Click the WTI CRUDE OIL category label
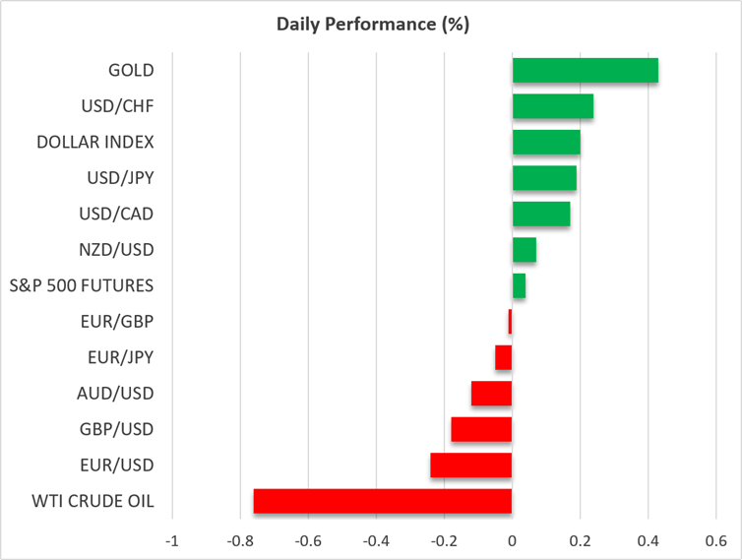 pos(93,501)
